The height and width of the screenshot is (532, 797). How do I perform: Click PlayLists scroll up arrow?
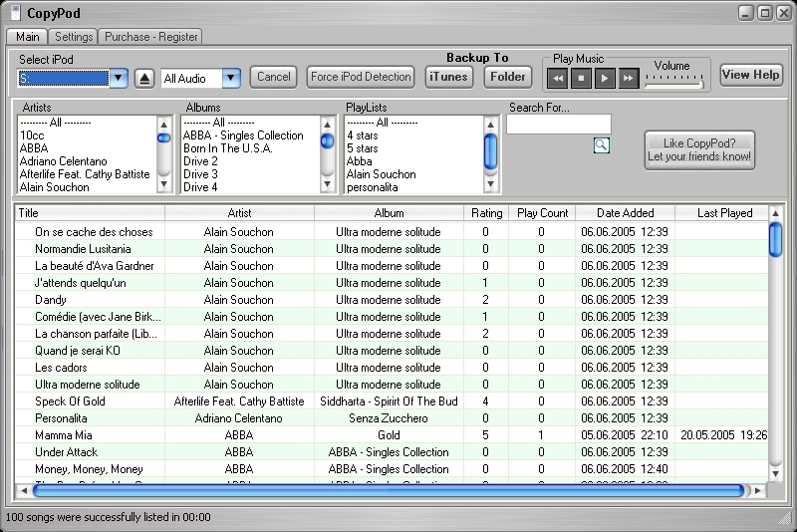pyautogui.click(x=490, y=124)
